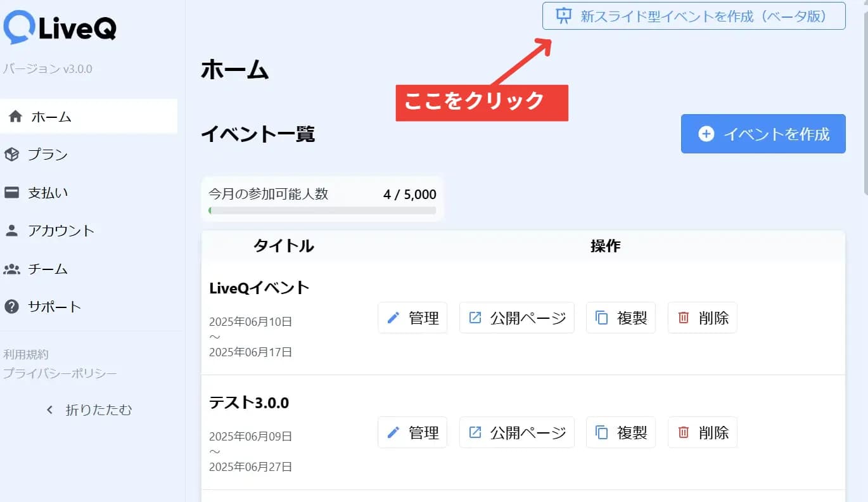Click 折りたたむ to collapse sidebar

(x=89, y=410)
